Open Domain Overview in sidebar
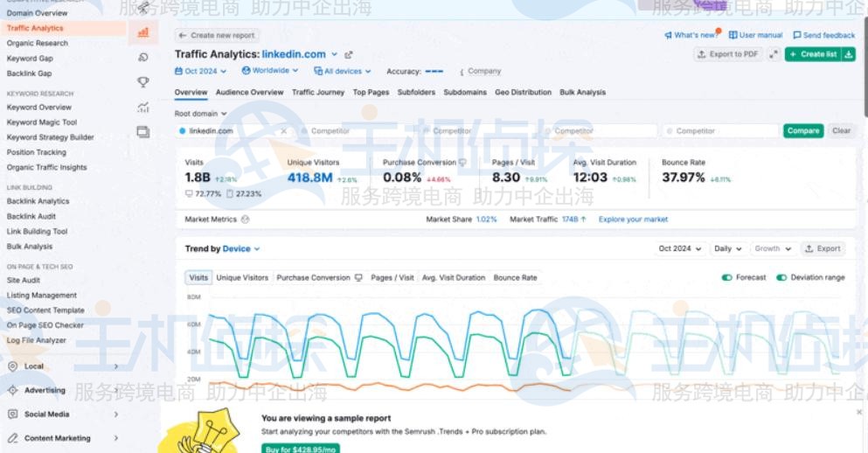 click(37, 13)
